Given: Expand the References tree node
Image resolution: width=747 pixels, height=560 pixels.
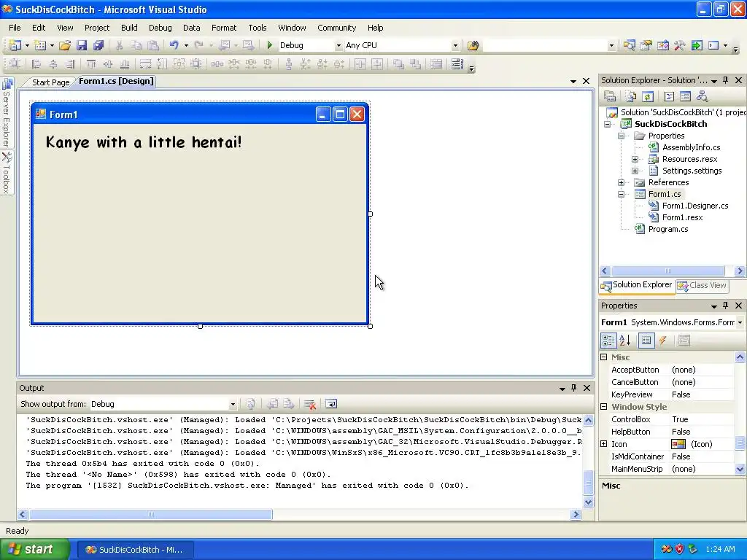Looking at the screenshot, I should (621, 182).
